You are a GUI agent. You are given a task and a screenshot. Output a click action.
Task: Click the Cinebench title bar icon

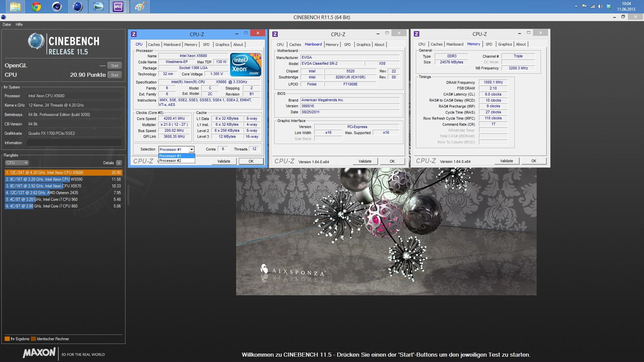click(3, 17)
